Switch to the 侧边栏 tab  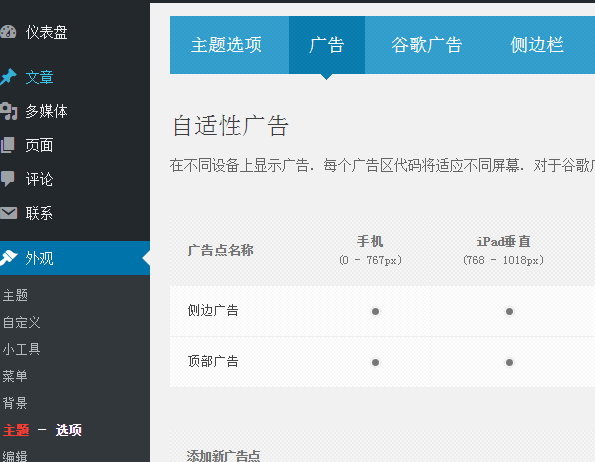pos(537,45)
